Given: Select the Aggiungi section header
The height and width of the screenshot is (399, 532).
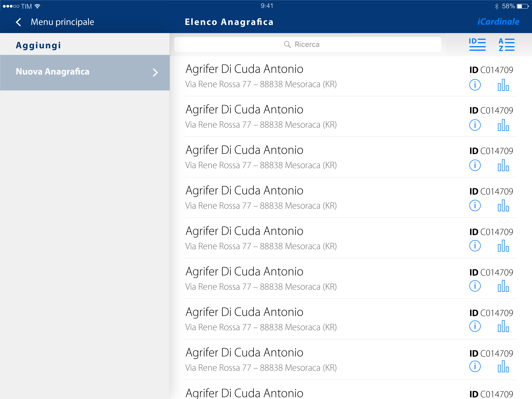Looking at the screenshot, I should (38, 45).
